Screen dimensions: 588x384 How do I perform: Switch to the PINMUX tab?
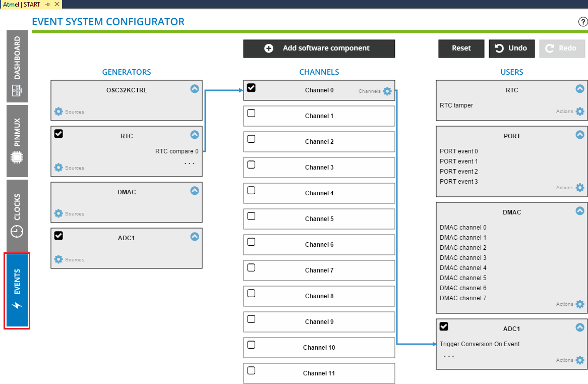click(17, 140)
